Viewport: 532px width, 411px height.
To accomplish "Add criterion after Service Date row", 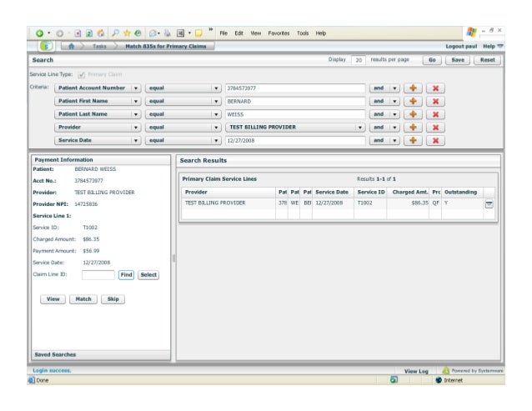I will pyautogui.click(x=413, y=140).
